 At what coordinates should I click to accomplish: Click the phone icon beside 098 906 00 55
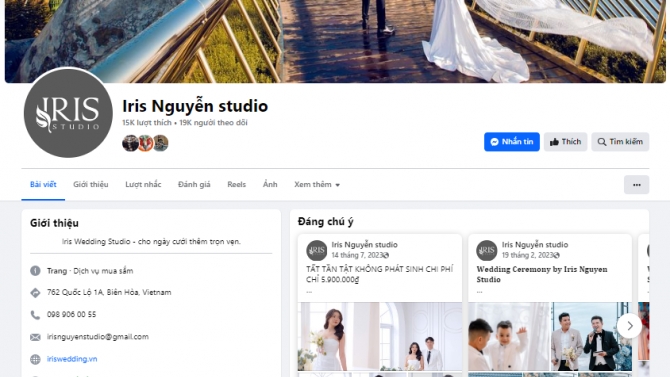pyautogui.click(x=35, y=315)
